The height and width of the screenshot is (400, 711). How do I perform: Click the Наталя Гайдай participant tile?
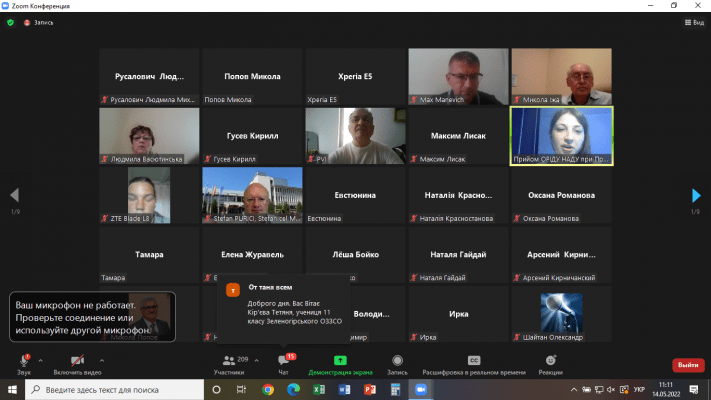click(458, 255)
